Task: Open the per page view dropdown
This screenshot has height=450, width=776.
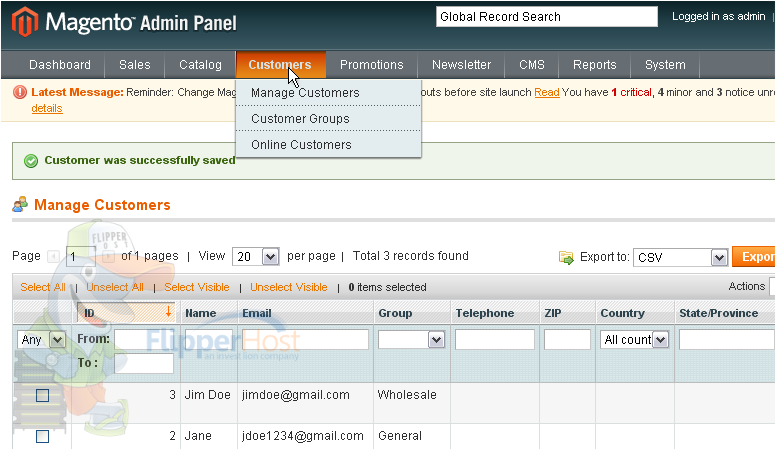Action: point(256,256)
